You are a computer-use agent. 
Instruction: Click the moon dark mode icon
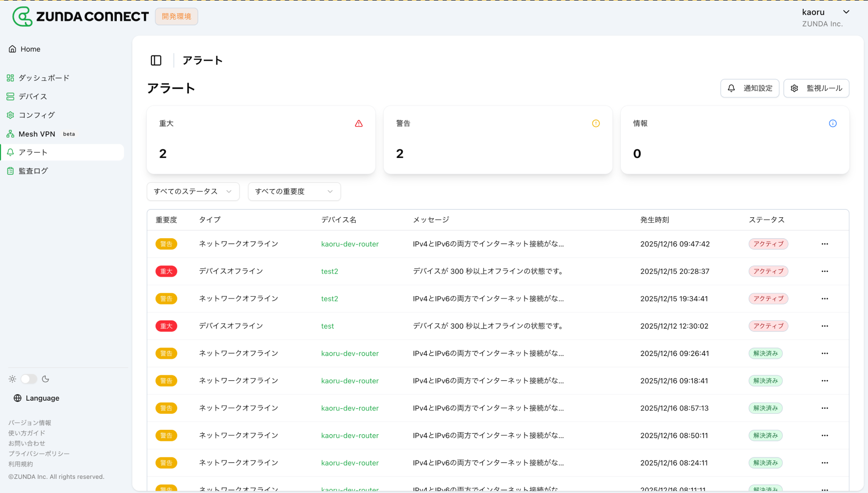click(46, 379)
